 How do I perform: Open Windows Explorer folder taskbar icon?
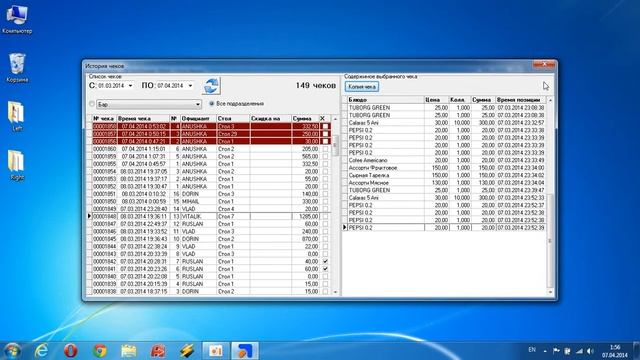coord(129,350)
